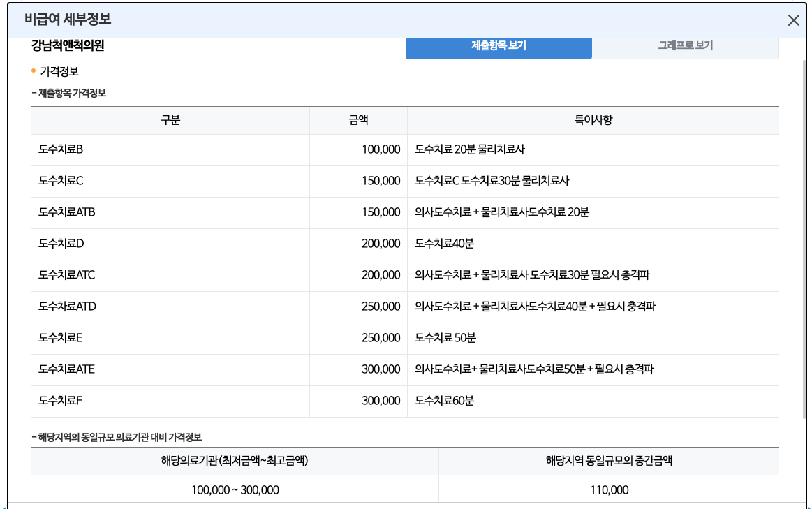Close the 비급여 세부정보 dialog
Viewport: 812px width, 509px height.
[x=793, y=20]
